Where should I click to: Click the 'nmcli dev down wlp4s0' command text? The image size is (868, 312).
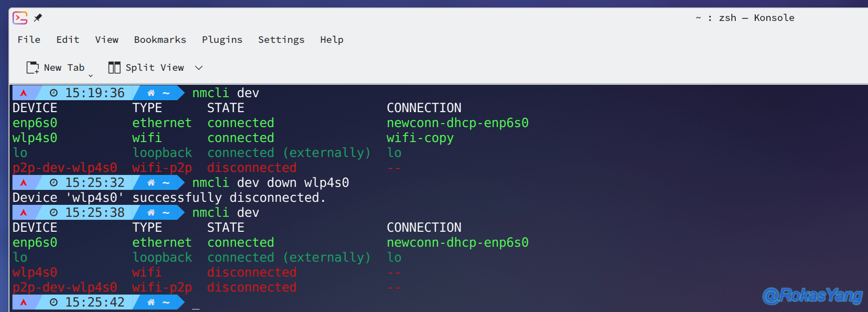pyautogui.click(x=271, y=182)
